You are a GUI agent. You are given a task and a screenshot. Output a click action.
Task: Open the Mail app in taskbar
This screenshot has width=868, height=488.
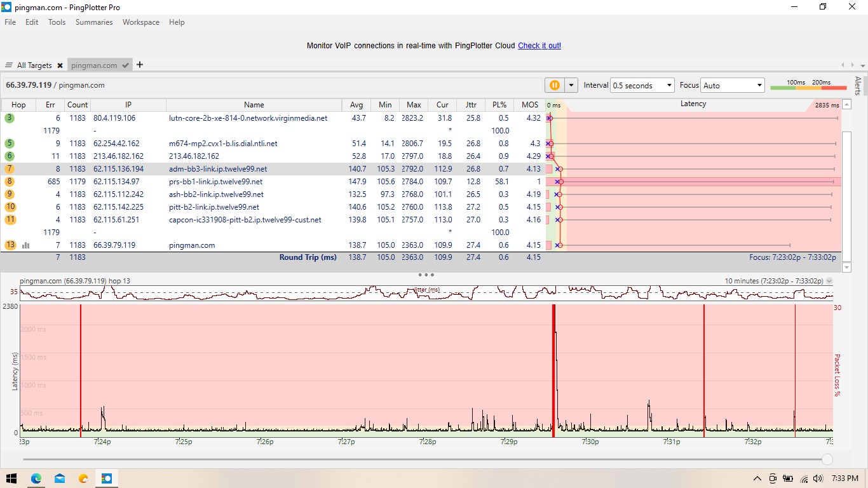tap(60, 478)
